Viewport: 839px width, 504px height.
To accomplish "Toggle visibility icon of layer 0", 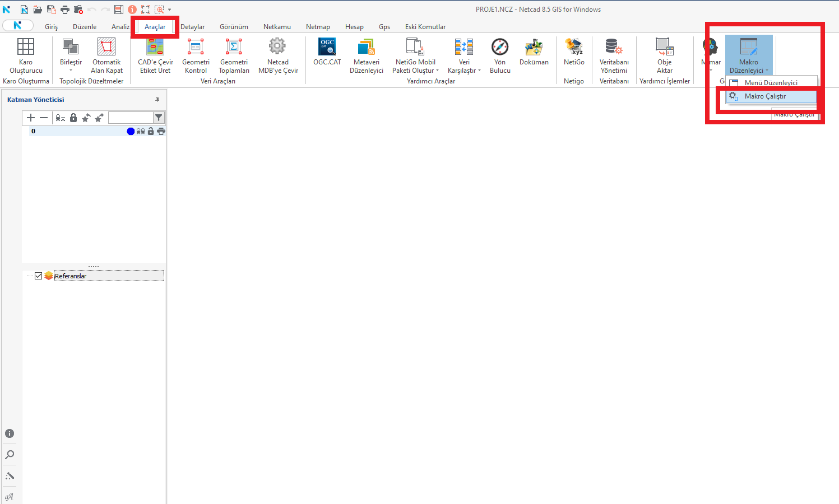I will 141,131.
